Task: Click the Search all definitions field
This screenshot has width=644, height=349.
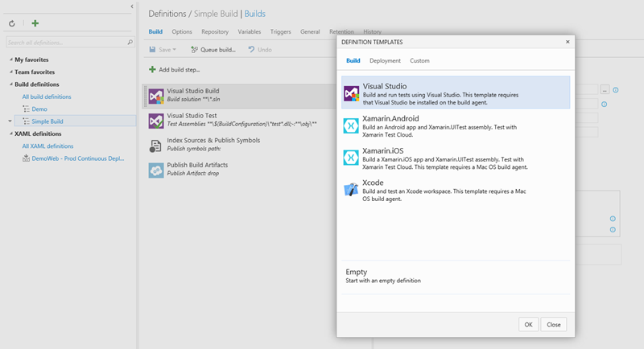Action: (x=66, y=41)
